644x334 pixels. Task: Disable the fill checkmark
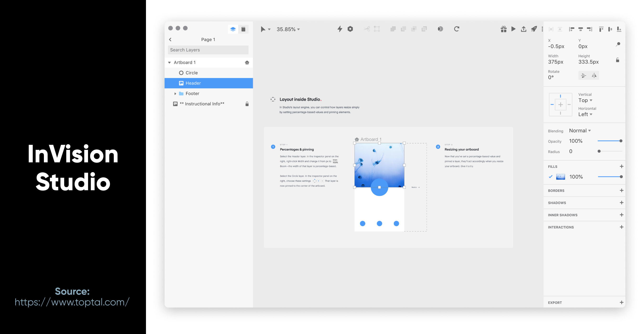[x=550, y=177]
